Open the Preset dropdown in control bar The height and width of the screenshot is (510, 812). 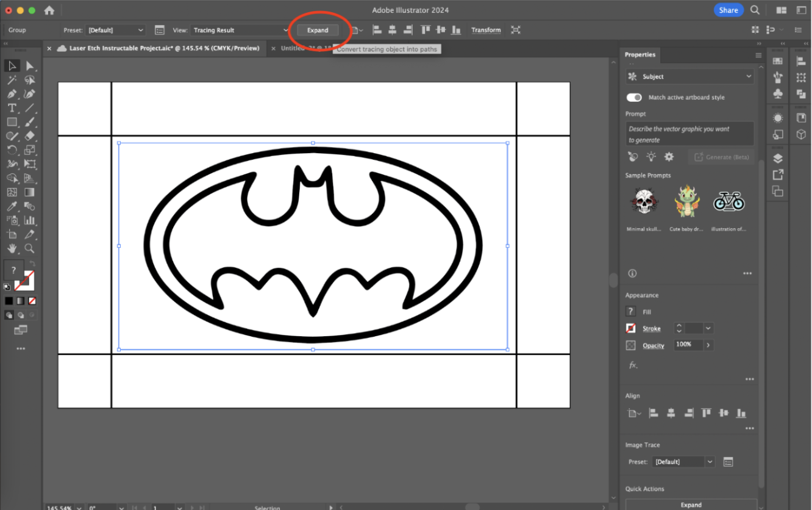(116, 30)
